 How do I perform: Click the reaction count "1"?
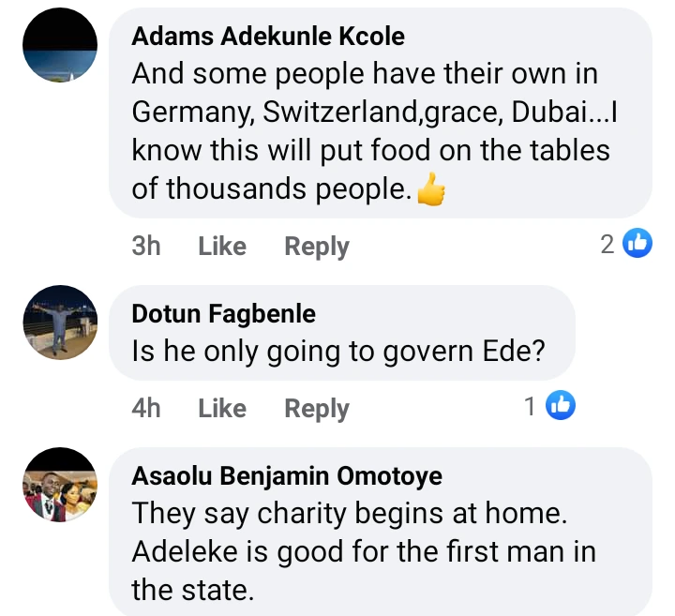pos(531,407)
